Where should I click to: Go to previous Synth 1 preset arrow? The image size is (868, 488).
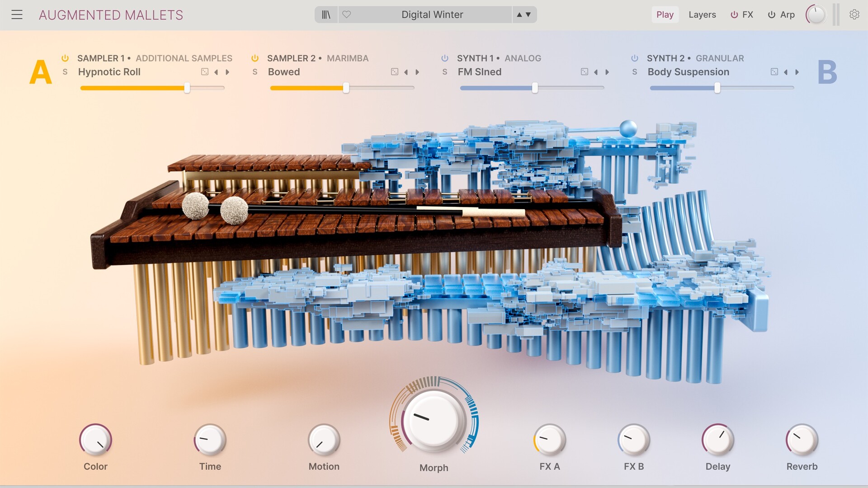pyautogui.click(x=596, y=72)
